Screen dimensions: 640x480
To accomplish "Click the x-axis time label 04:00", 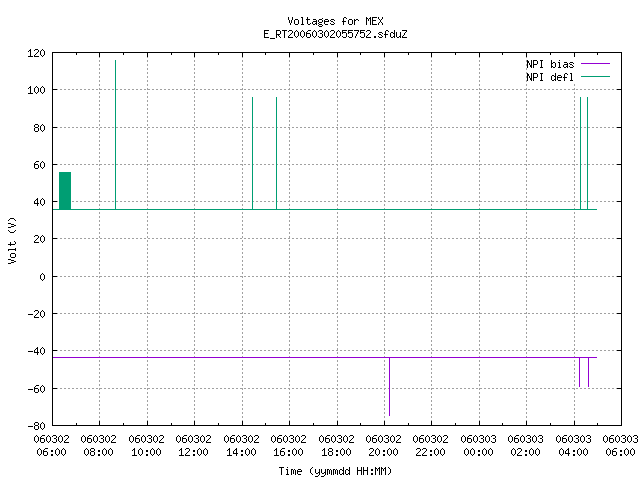I will (x=573, y=452).
